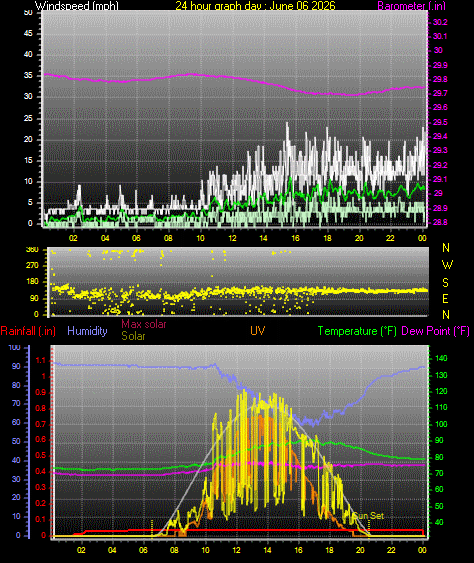Click the 28.8 barometer scale value
Screen dimensions: 474x563
(x=440, y=223)
